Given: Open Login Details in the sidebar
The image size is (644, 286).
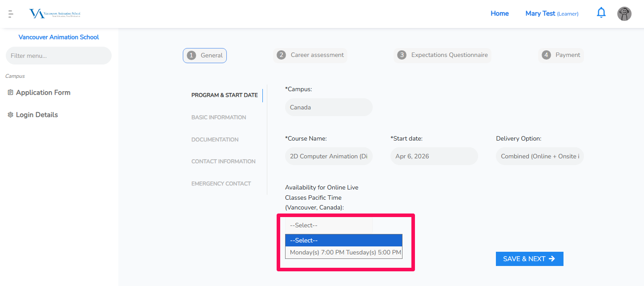Looking at the screenshot, I should (x=37, y=115).
